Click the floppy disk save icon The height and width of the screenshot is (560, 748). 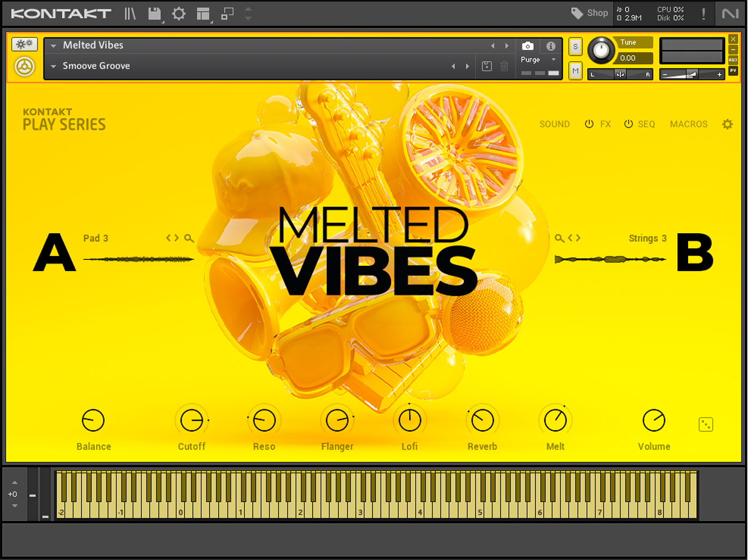[154, 13]
